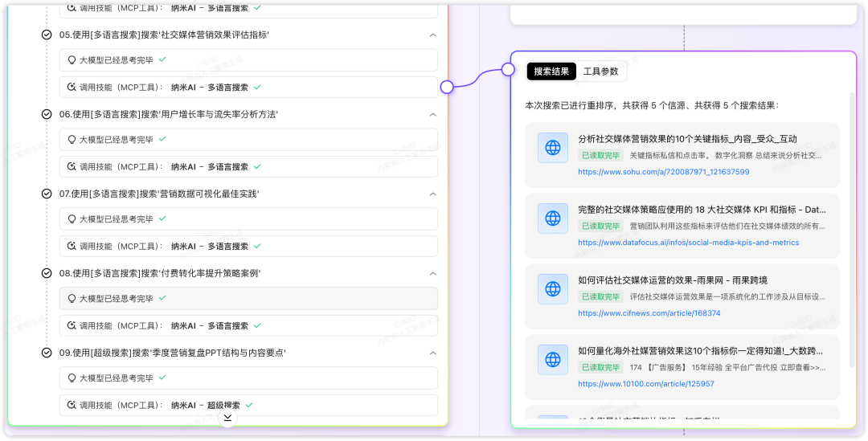Click the lightbulb icon under step 06
868x441 pixels.
[72, 140]
